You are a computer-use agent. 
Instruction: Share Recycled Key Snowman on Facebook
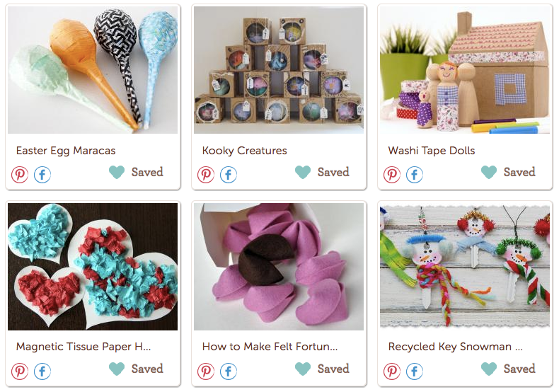click(415, 371)
